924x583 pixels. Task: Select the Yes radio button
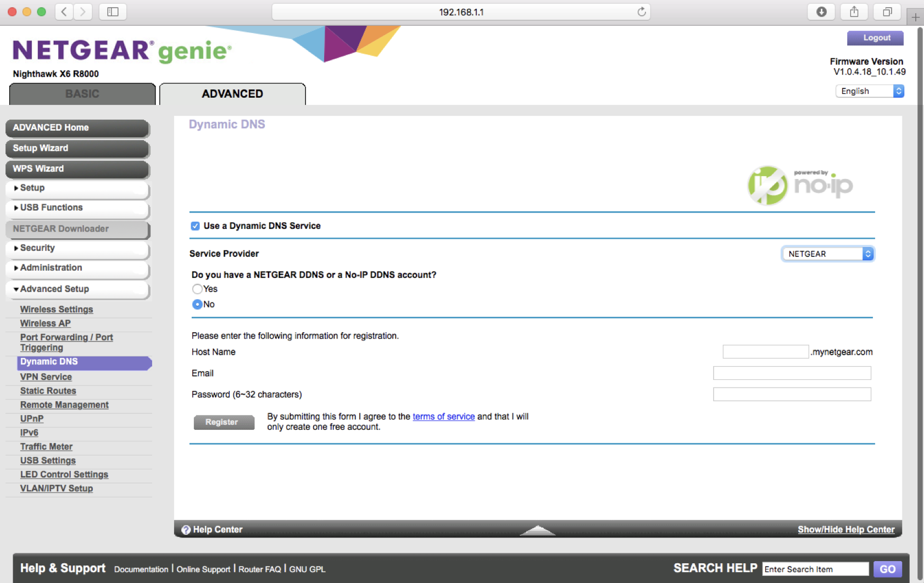click(197, 289)
